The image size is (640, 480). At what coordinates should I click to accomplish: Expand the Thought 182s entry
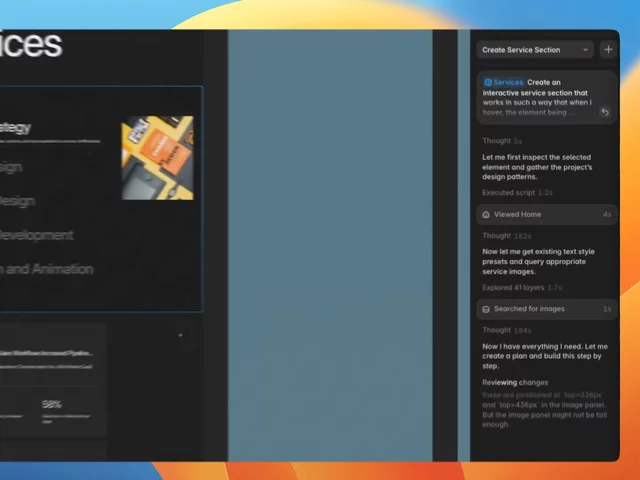coord(507,236)
